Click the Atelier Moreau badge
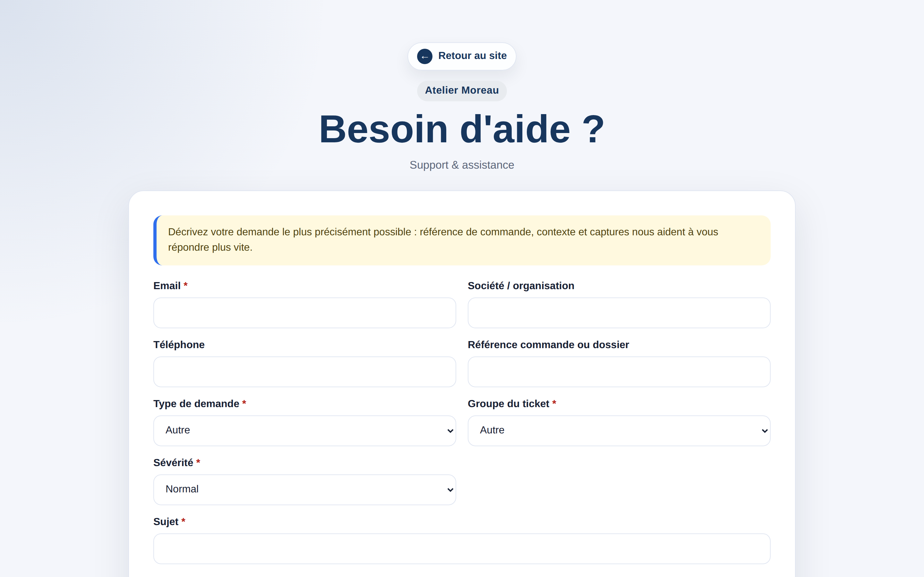 click(x=462, y=90)
